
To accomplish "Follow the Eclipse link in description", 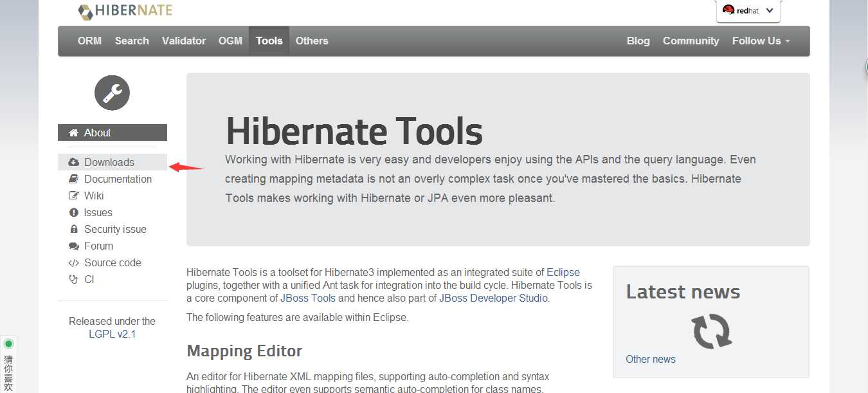I will [x=563, y=272].
